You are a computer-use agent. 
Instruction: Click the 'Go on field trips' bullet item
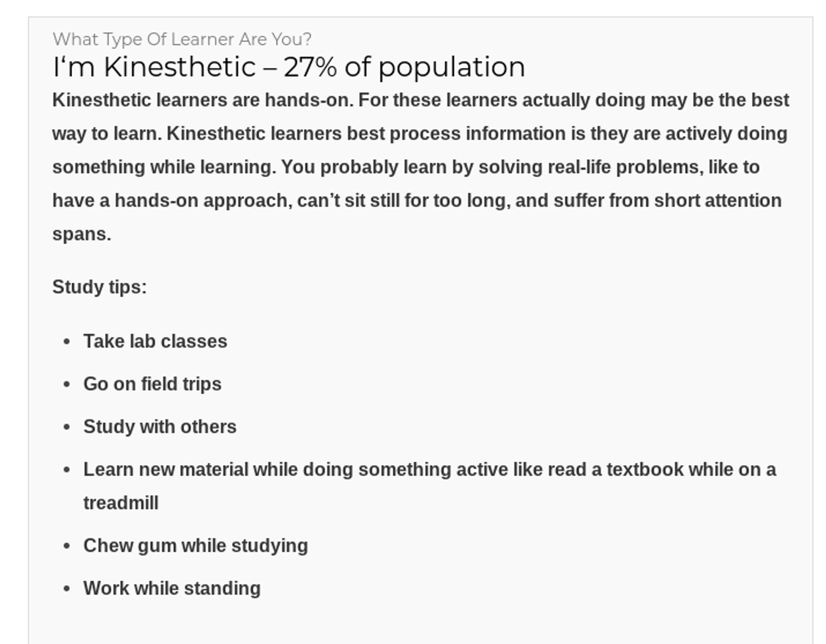click(x=152, y=384)
